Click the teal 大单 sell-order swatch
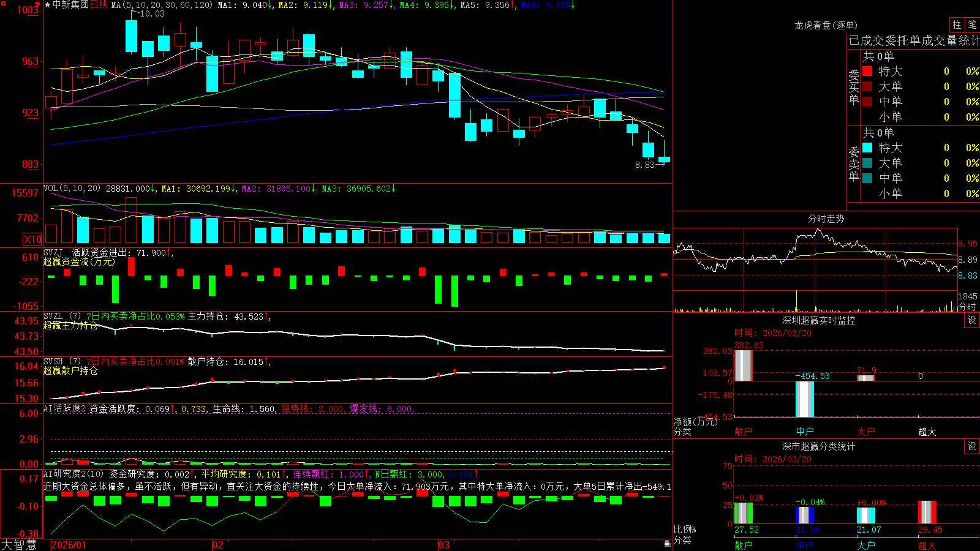 867,163
